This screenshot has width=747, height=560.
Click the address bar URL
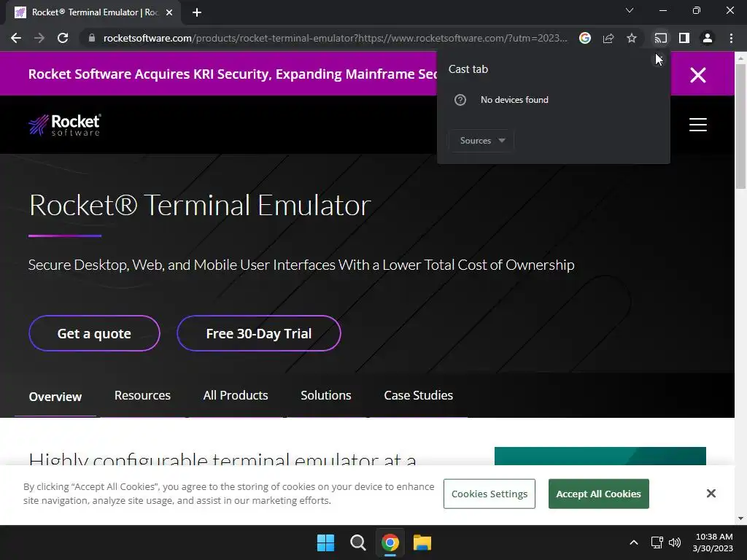335,38
